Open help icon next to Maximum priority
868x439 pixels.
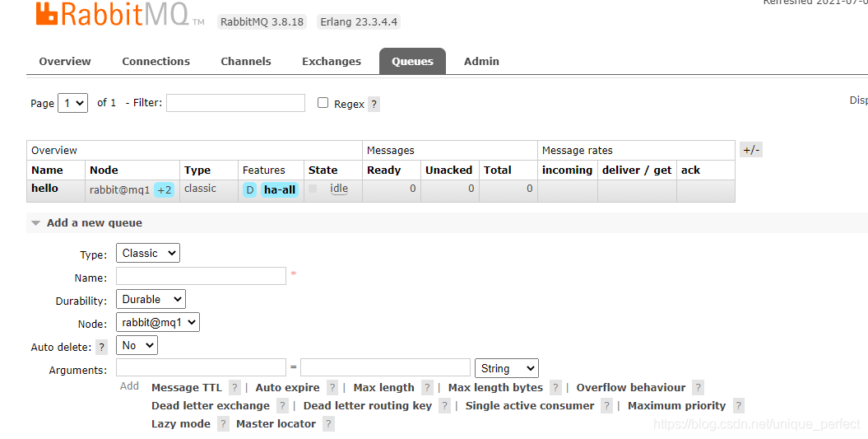739,406
